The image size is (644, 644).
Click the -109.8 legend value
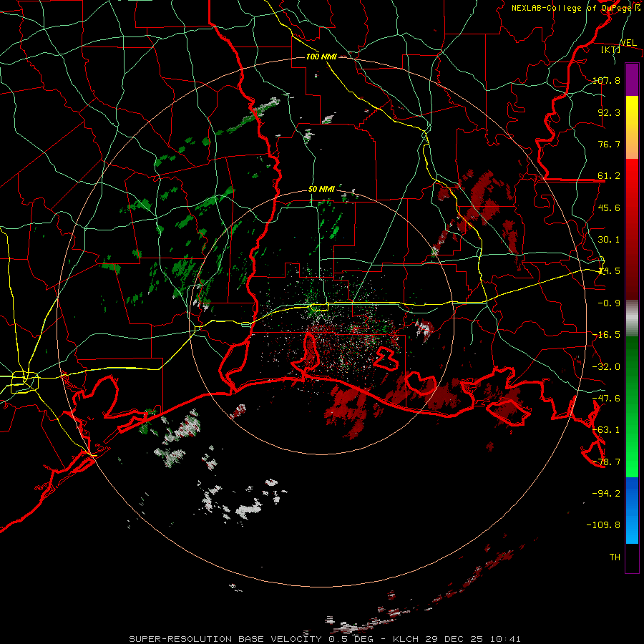pos(604,525)
